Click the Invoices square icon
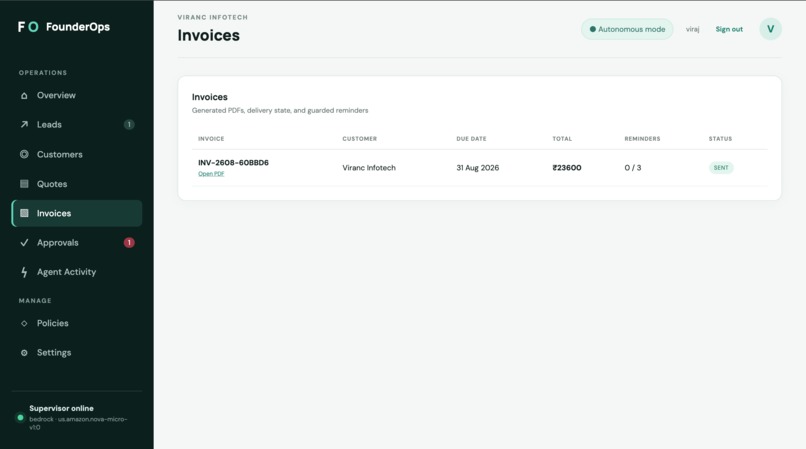Screen dimensions: 806x449 click(24, 213)
